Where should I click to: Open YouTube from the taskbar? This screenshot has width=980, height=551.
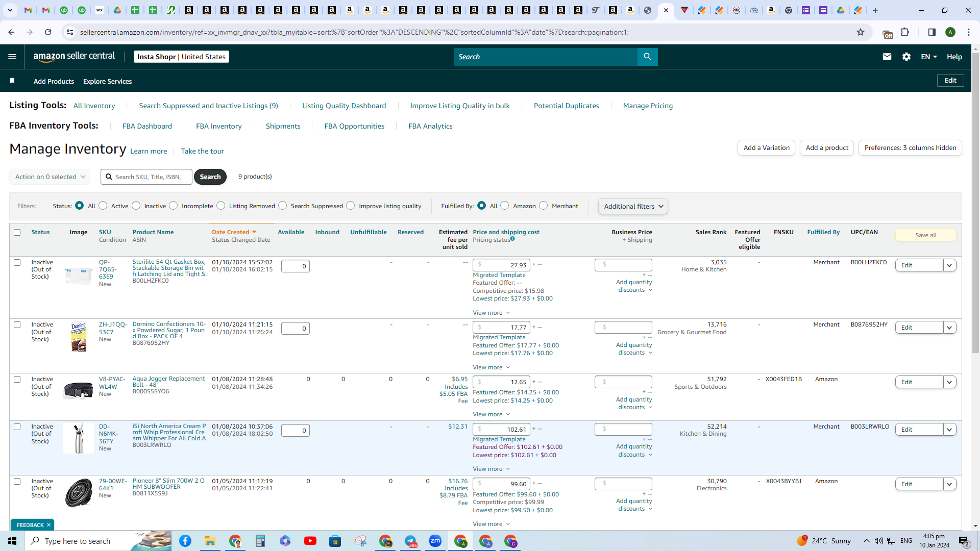pyautogui.click(x=310, y=541)
